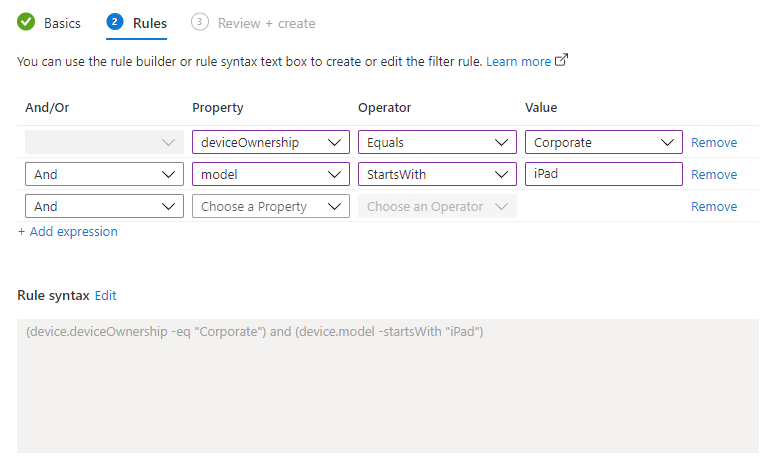Expand the deviceOwnership property dropdown
This screenshot has width=768, height=467.
[270, 143]
